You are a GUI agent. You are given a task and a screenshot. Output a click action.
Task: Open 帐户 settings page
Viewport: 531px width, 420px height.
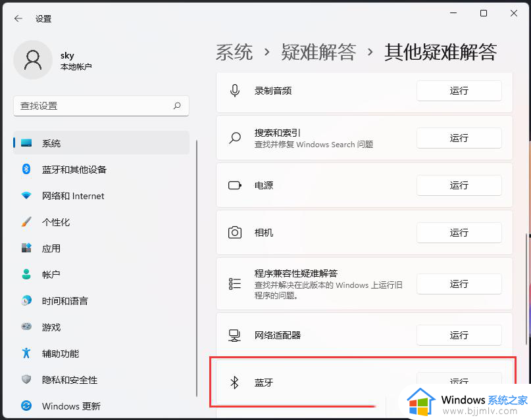click(x=101, y=274)
